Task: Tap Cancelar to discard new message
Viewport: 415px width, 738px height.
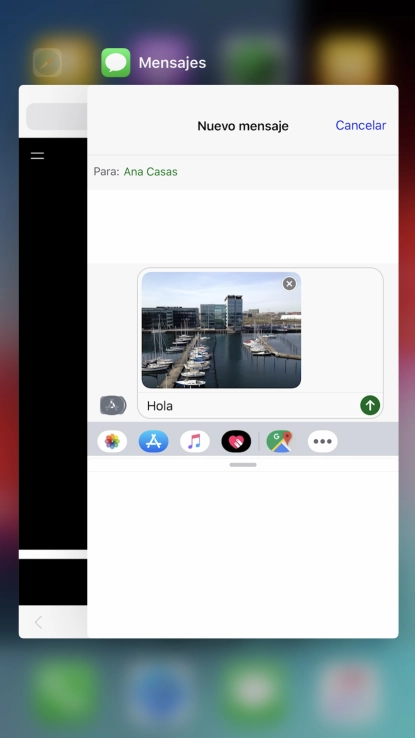Action: click(x=360, y=125)
